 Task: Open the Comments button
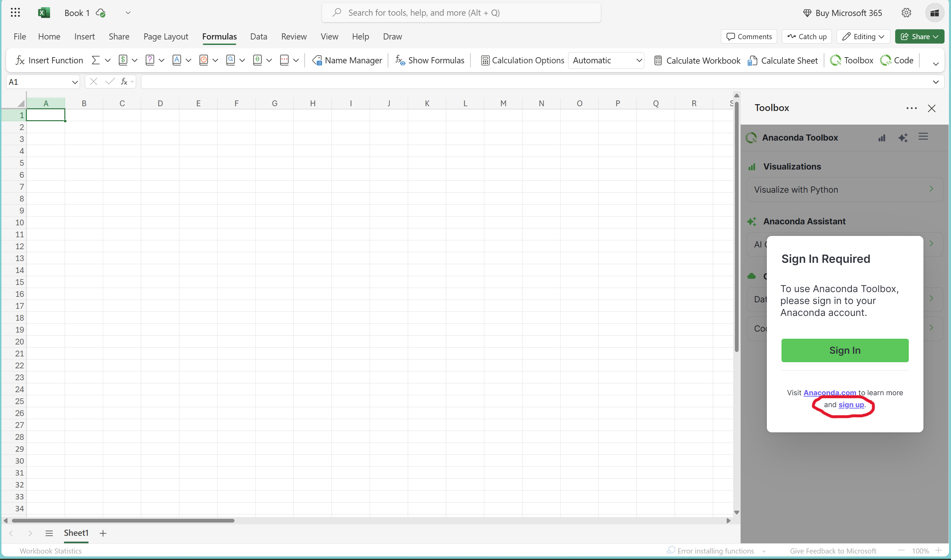749,37
